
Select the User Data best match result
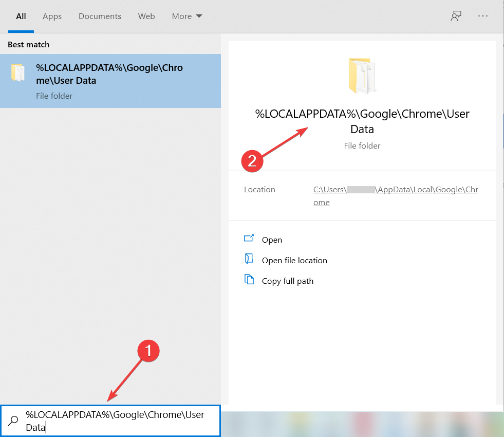tap(110, 81)
